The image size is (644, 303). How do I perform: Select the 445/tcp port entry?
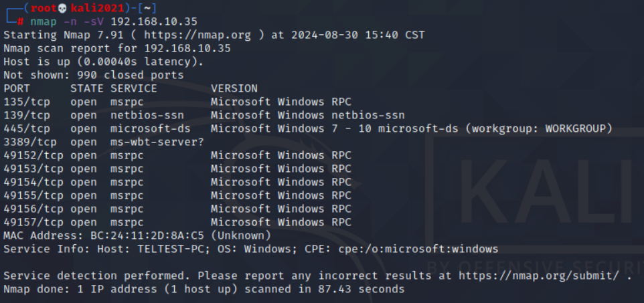27,128
